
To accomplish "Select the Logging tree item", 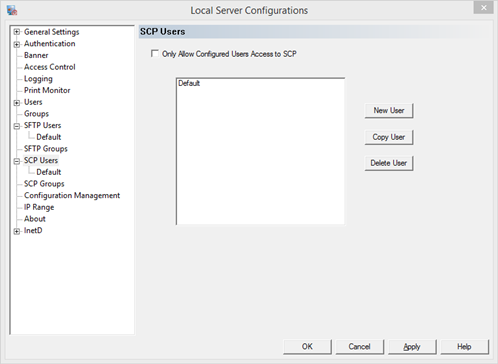I will 38,79.
